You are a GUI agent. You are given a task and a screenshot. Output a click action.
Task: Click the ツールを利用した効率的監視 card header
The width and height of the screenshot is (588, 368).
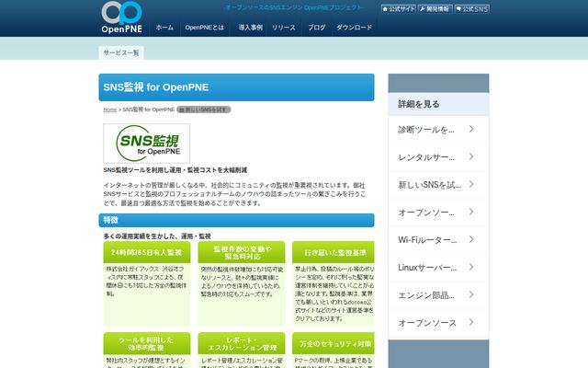147,343
